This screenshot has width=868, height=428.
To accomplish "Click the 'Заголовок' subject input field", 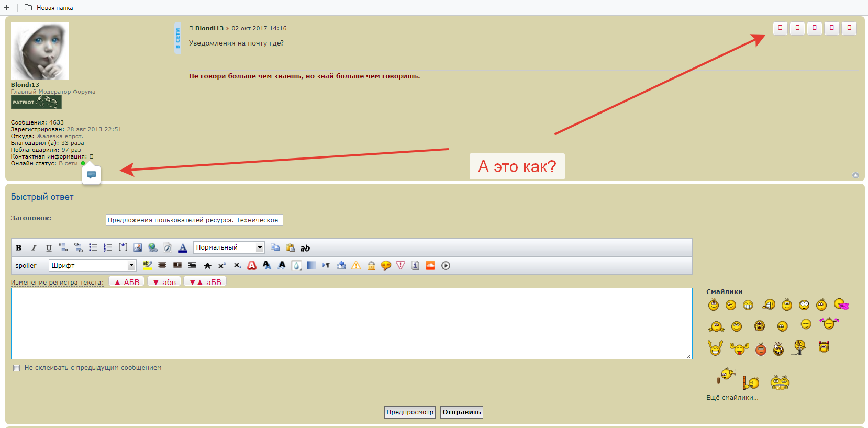I will (194, 220).
